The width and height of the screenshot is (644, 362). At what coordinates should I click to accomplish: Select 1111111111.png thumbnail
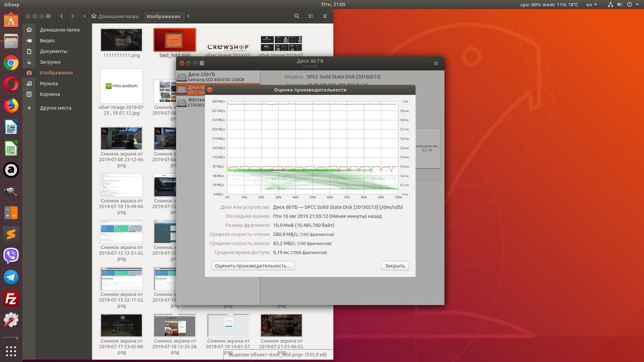(121, 40)
